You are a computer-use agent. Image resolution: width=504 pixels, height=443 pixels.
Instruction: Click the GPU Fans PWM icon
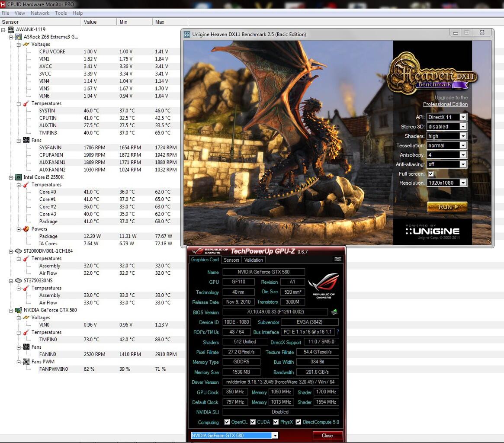[26, 362]
